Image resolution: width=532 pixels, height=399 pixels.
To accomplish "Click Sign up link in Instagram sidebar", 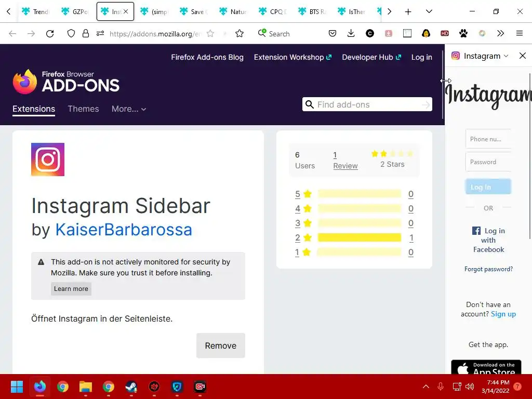I will 503,314.
